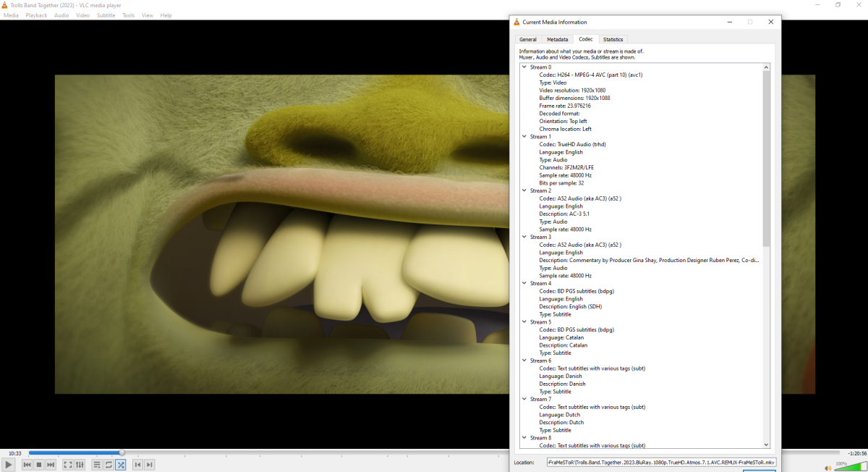Click the Play button
Viewport: 868px width, 472px height.
pos(8,464)
